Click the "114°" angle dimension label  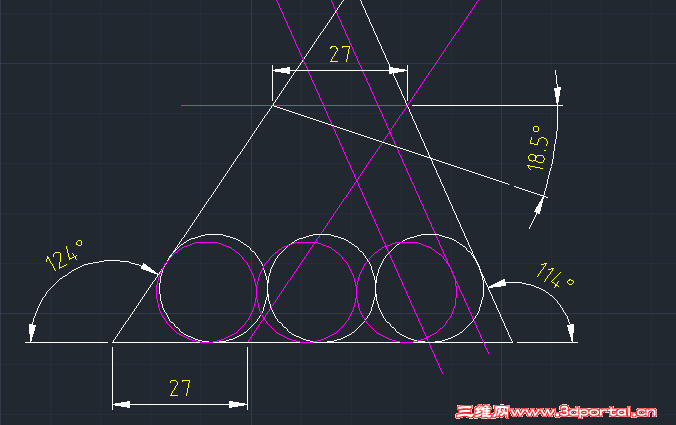click(555, 275)
